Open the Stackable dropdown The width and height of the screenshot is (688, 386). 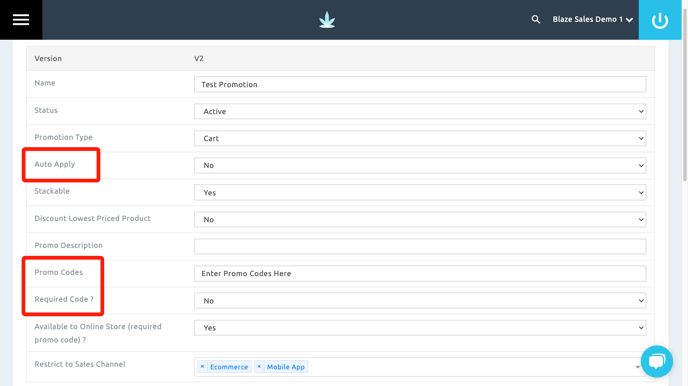pos(420,193)
